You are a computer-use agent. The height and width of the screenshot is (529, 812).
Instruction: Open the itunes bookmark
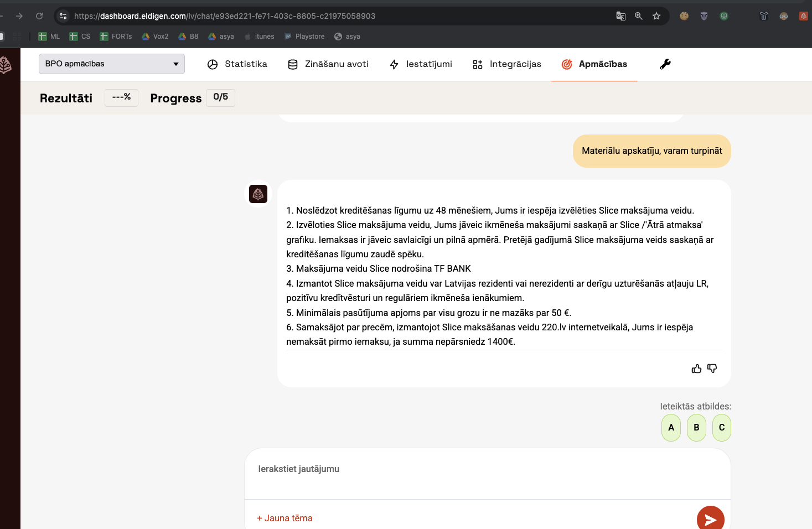coord(259,37)
